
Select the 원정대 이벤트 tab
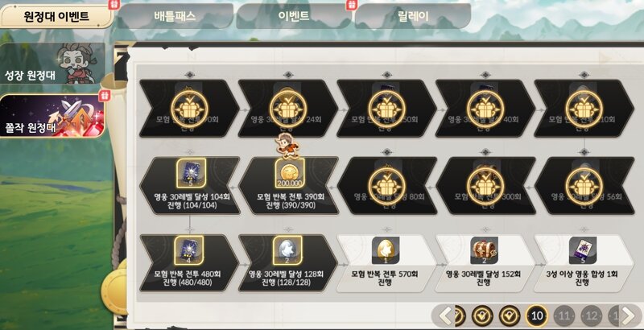(56, 17)
